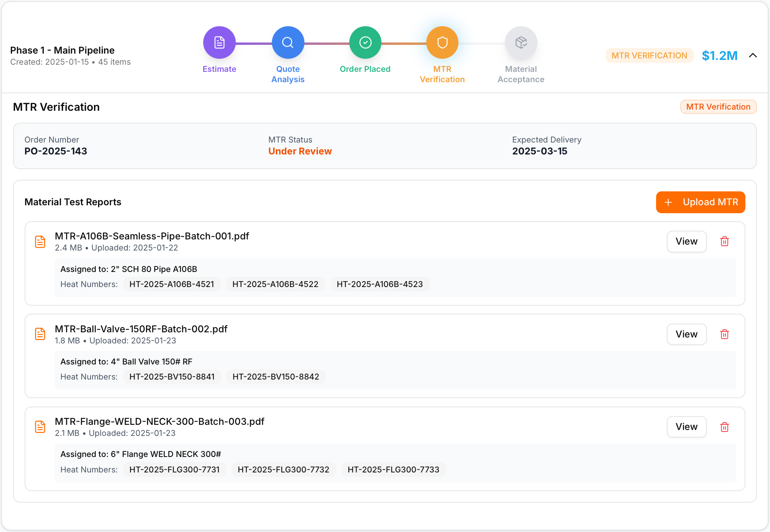Screen dimensions: 770x532
Task: Click the Material Acceptance package icon
Action: pyautogui.click(x=520, y=42)
